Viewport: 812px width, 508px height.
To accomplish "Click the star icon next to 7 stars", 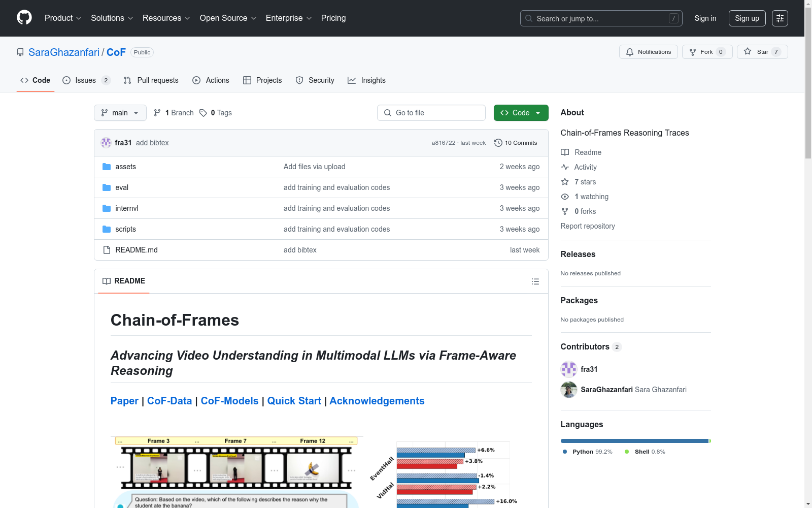I will (x=565, y=182).
